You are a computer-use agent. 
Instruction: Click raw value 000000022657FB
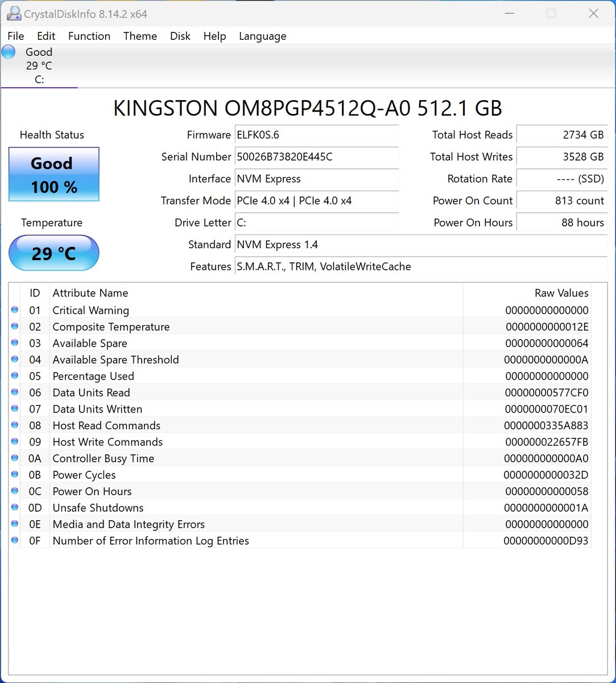[x=547, y=442]
